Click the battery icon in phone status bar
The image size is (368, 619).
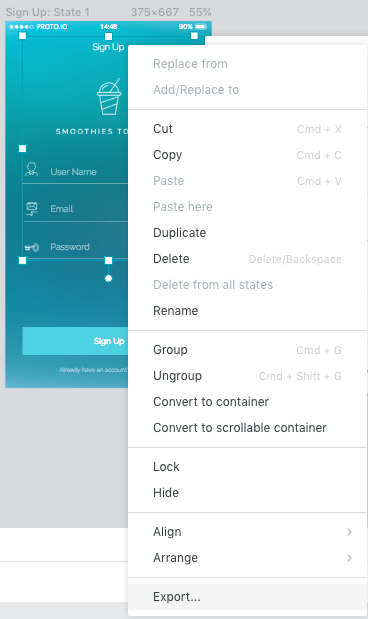point(201,26)
